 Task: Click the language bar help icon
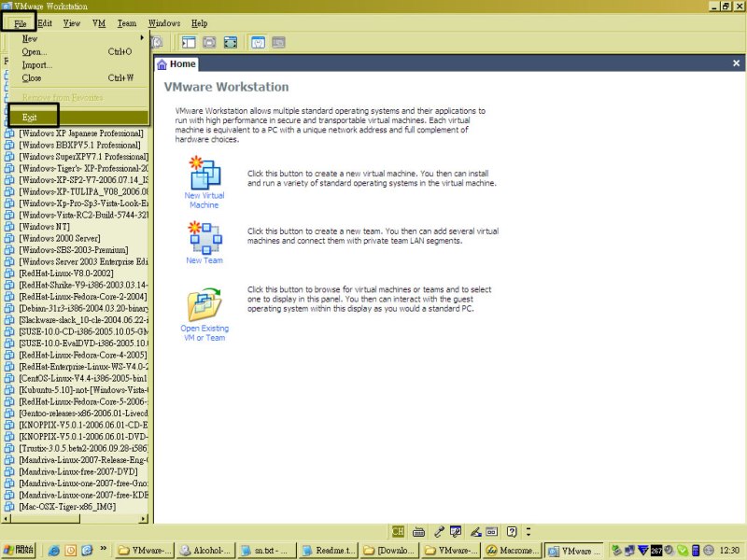[512, 531]
